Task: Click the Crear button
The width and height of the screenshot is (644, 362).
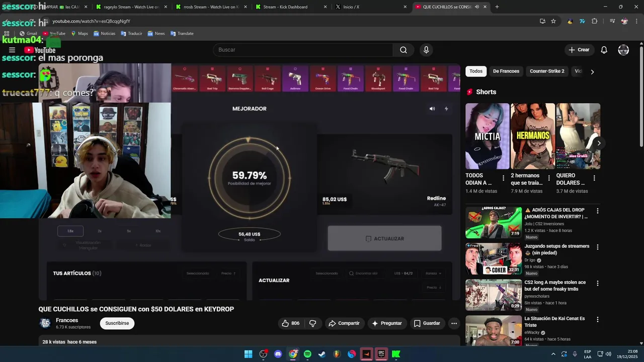Action: click(579, 50)
